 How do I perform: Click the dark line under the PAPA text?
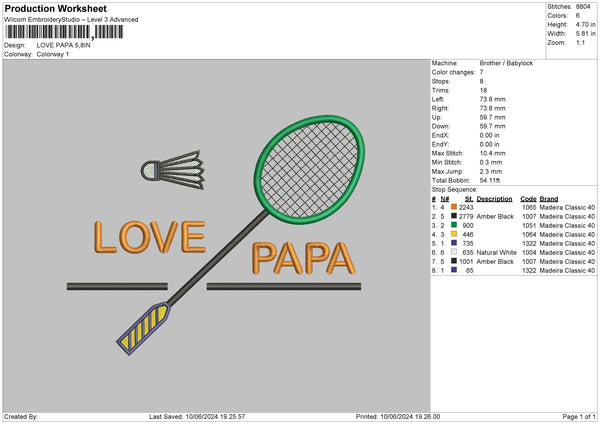[284, 286]
